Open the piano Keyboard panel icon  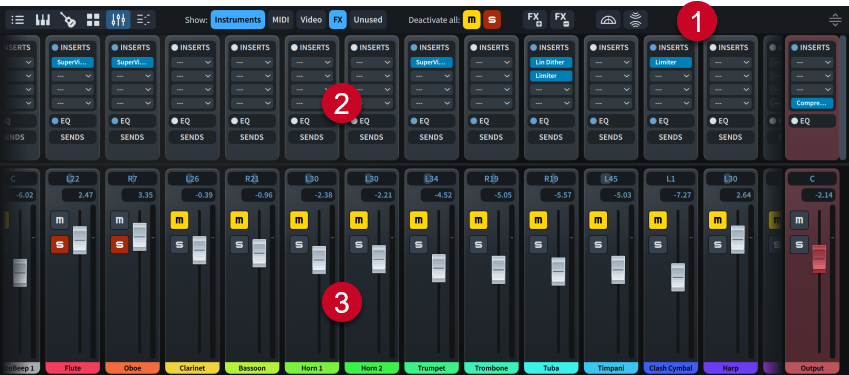click(x=43, y=20)
